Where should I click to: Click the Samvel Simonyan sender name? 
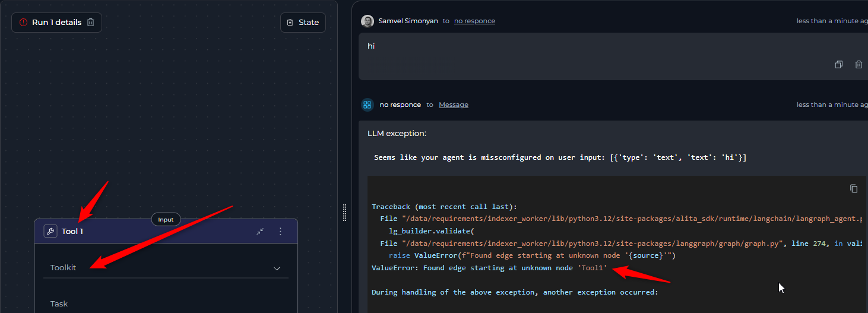tap(408, 21)
